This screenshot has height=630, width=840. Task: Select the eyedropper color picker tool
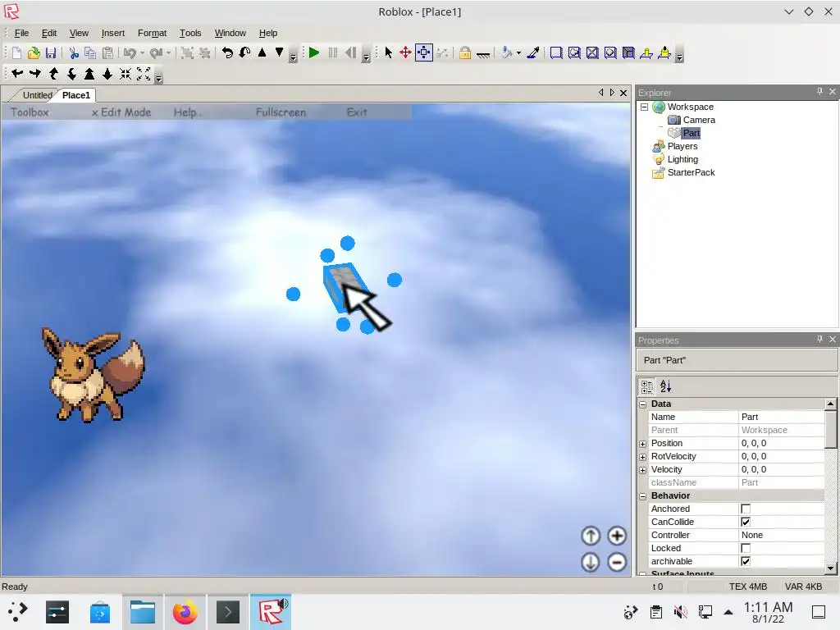[533, 52]
